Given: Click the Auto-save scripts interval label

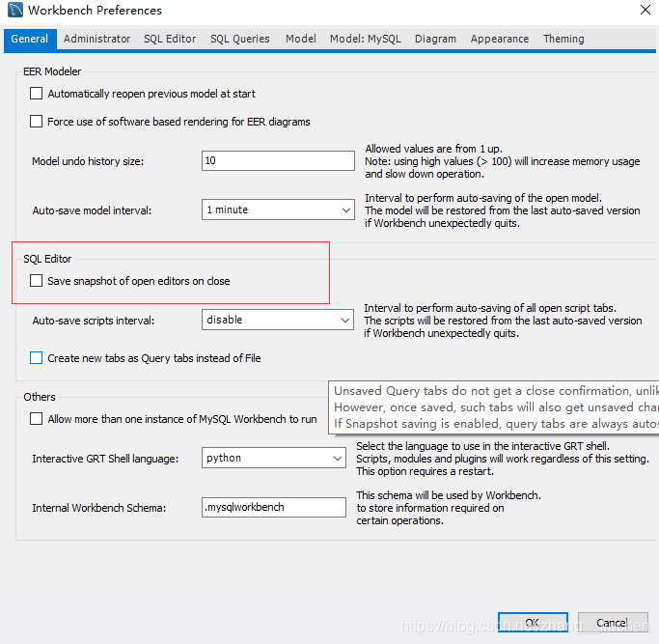Looking at the screenshot, I should click(x=94, y=321).
